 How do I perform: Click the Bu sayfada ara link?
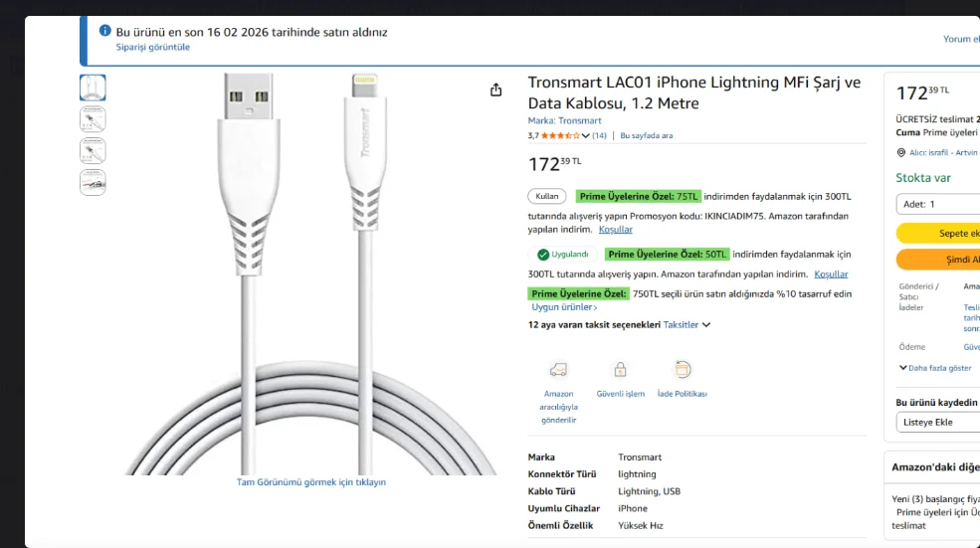[647, 135]
